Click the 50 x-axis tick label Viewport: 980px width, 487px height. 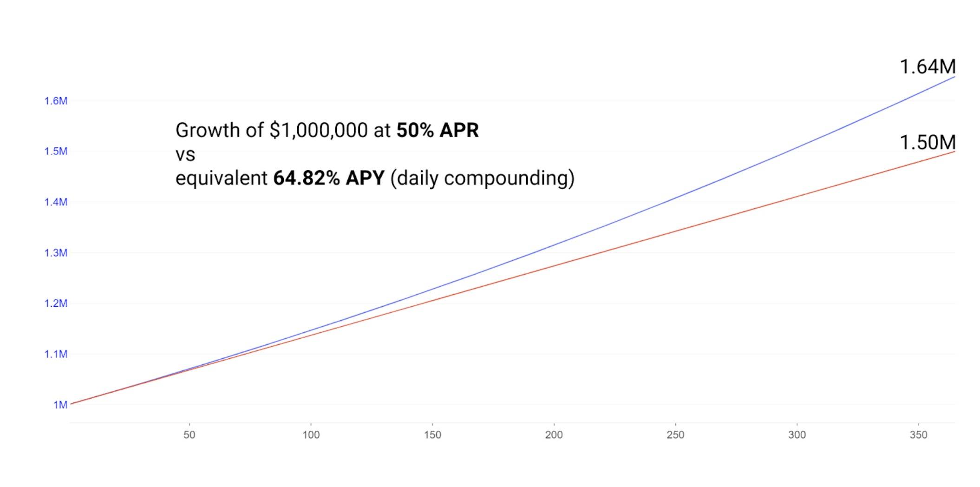click(189, 435)
